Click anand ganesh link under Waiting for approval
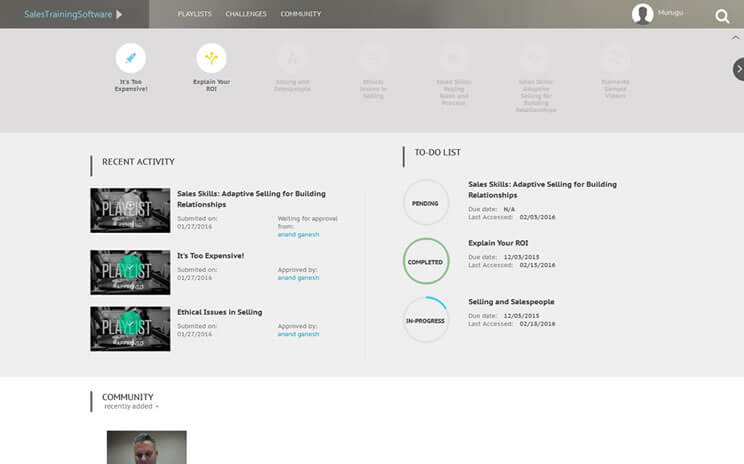 pos(298,234)
